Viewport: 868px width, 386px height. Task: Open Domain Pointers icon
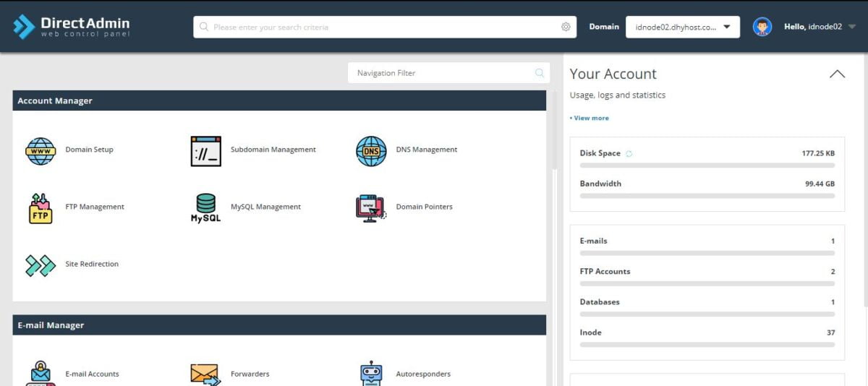click(371, 207)
